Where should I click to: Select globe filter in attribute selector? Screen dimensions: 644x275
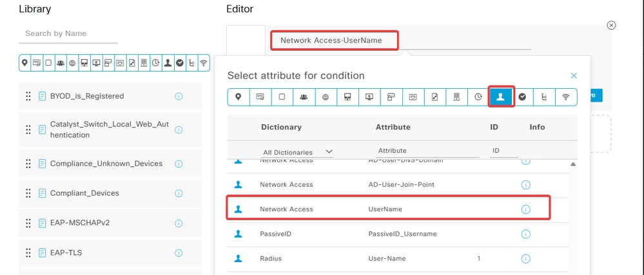(x=326, y=97)
